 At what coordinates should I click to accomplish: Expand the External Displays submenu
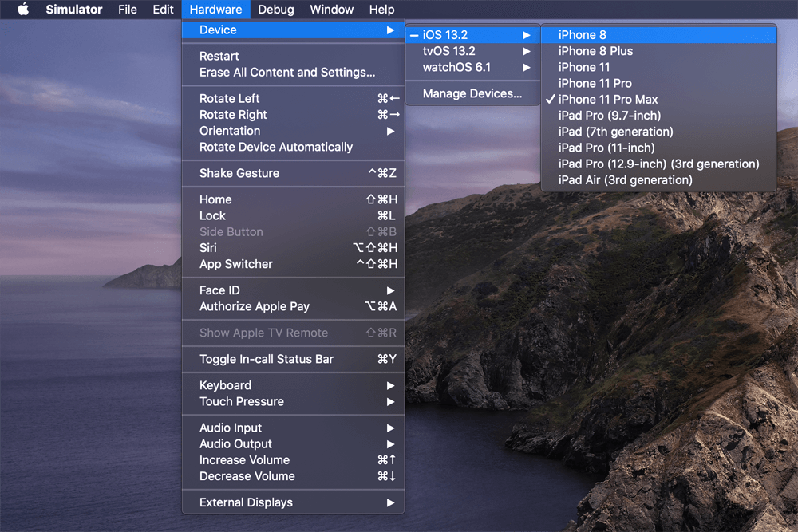pyautogui.click(x=293, y=502)
